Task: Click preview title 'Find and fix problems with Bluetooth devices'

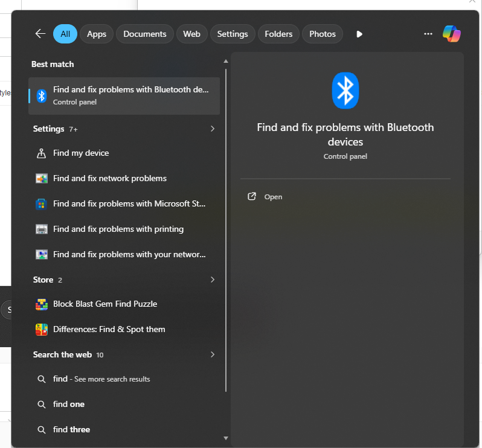Action: tap(345, 135)
